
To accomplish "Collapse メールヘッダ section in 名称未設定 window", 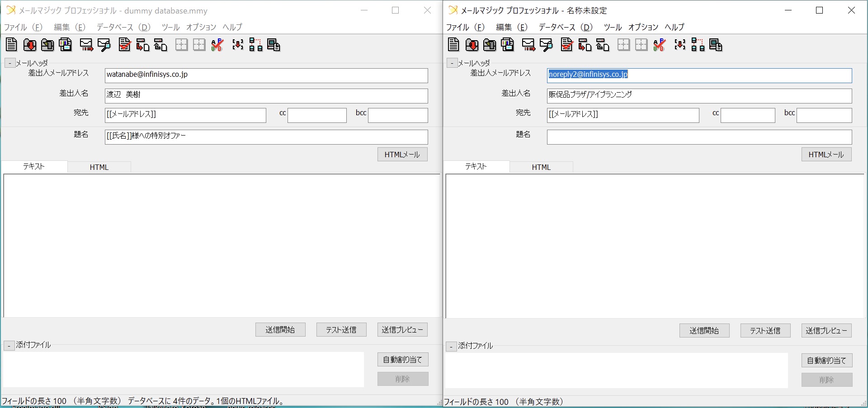I will coord(452,64).
